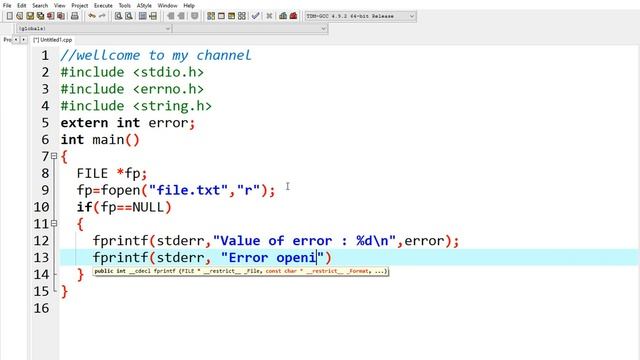640x360 pixels.
Task: Click the Close All files icon
Action: point(61,16)
